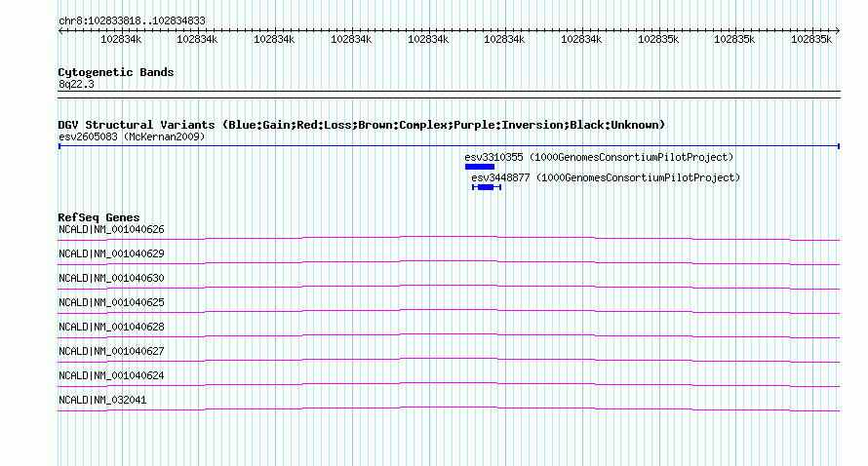Click NCALD|NM_032041 gene label
The width and height of the screenshot is (868, 466).
(102, 400)
